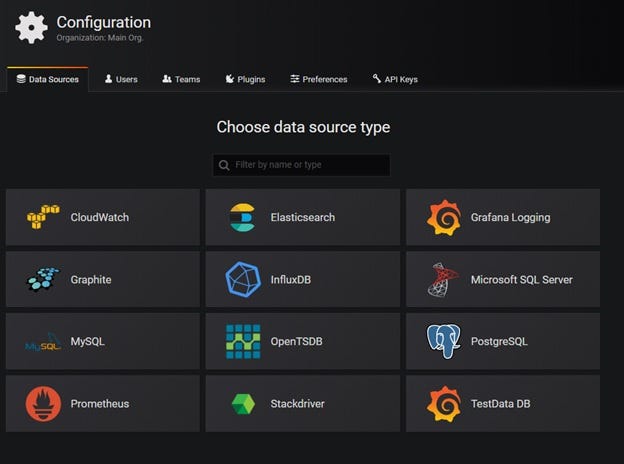Switch to the API Keys tab

pos(395,79)
